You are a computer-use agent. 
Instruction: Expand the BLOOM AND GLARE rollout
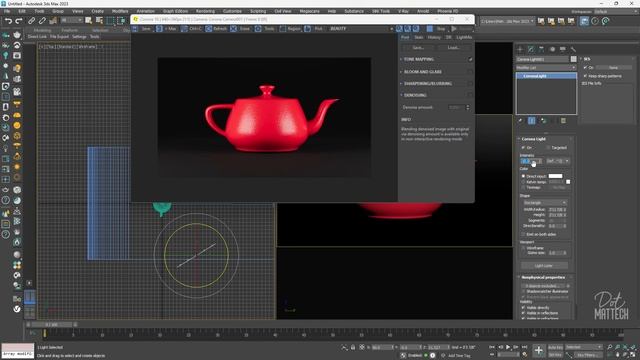[x=423, y=71]
